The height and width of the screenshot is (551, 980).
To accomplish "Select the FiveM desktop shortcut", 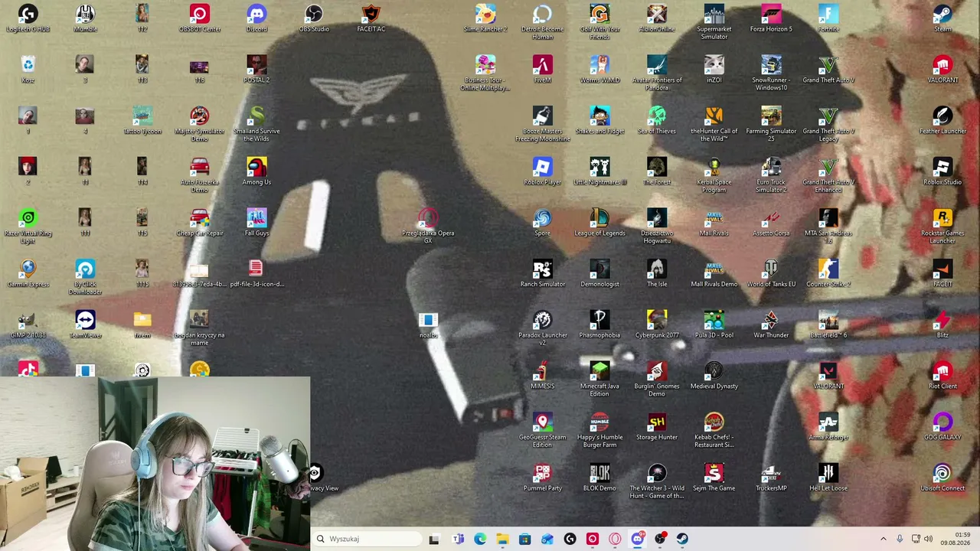I will click(543, 70).
